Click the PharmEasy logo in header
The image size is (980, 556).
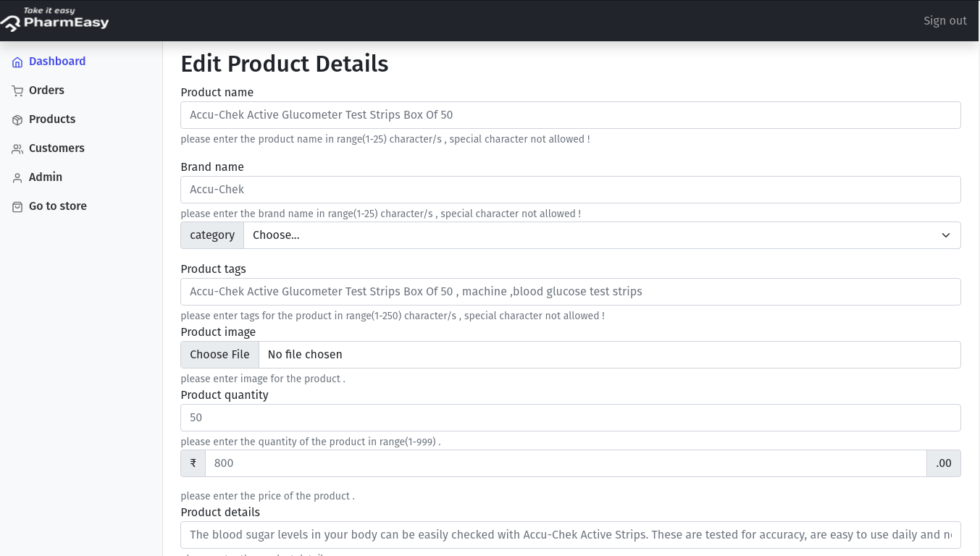(x=55, y=20)
